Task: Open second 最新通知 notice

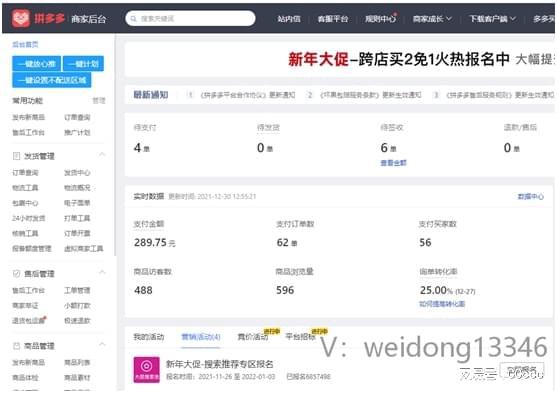Action: click(371, 95)
